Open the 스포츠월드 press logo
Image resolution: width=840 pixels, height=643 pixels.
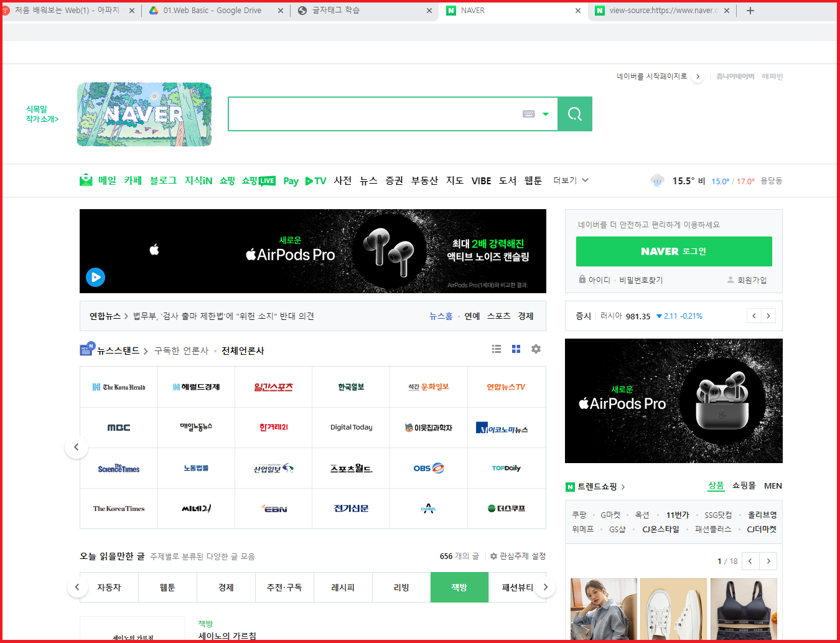point(351,468)
